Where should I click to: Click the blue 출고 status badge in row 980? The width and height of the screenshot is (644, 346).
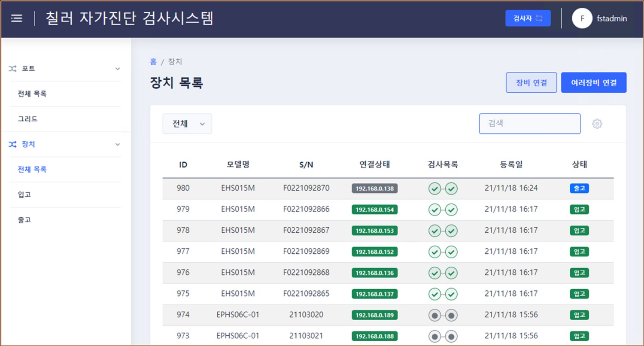580,188
